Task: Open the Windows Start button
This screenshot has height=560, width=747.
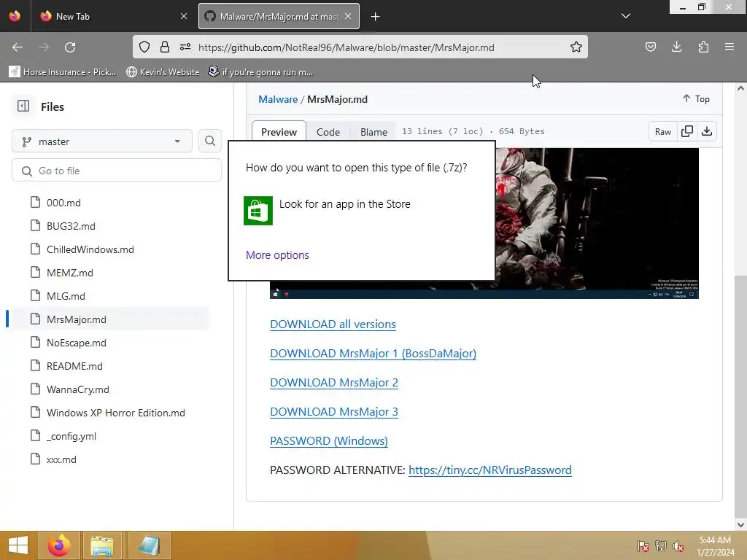Action: (x=18, y=545)
